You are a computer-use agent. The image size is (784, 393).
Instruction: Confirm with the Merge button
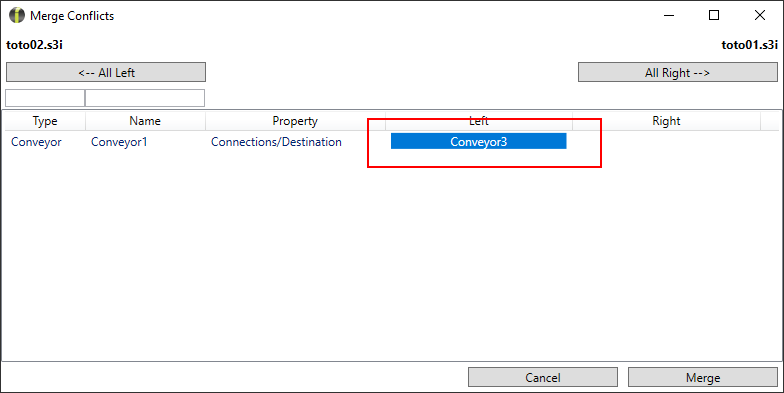click(x=702, y=378)
